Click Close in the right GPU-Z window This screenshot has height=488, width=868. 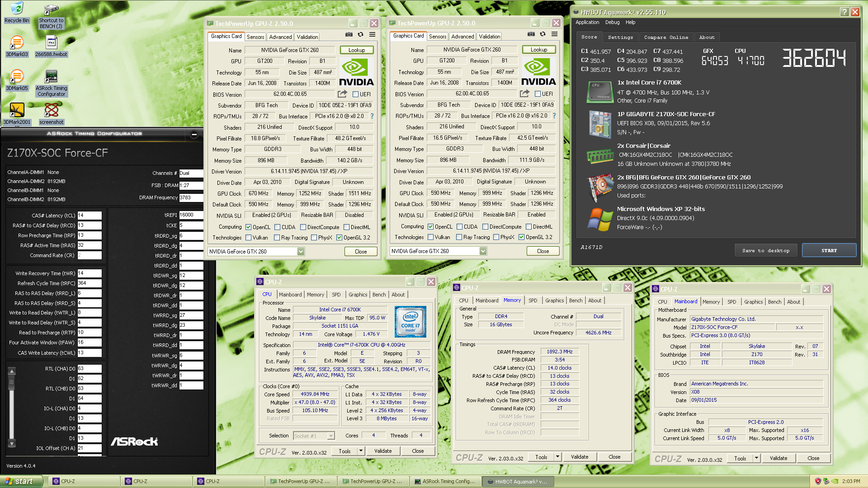543,251
